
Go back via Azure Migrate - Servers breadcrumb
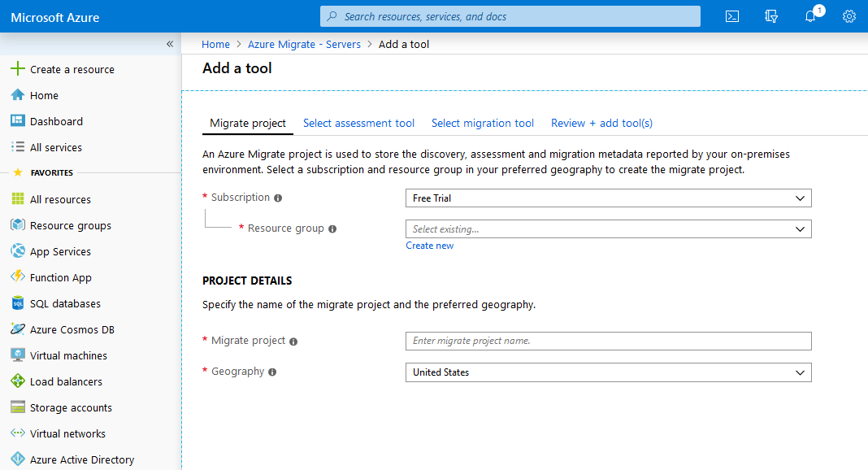click(304, 44)
